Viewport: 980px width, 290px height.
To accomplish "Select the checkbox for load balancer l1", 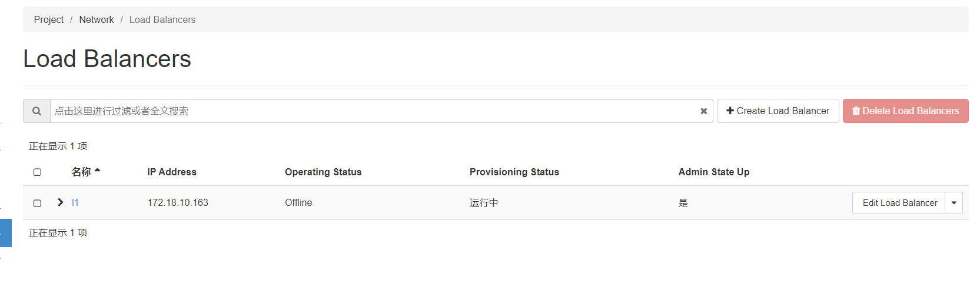I will (37, 203).
